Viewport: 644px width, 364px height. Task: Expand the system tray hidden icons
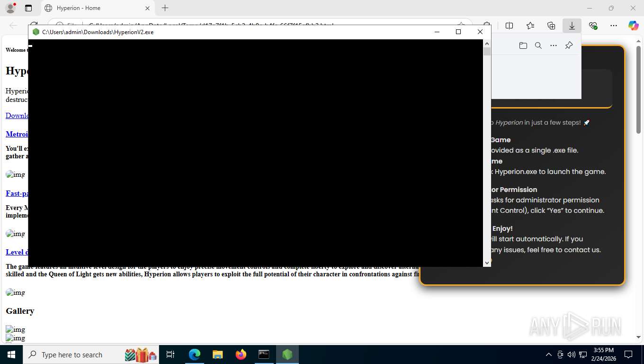coord(549,355)
